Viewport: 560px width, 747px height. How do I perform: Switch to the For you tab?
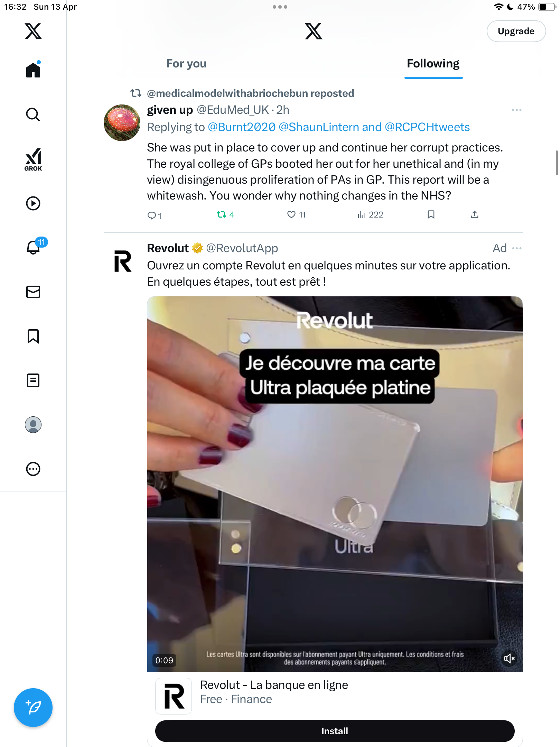click(186, 64)
